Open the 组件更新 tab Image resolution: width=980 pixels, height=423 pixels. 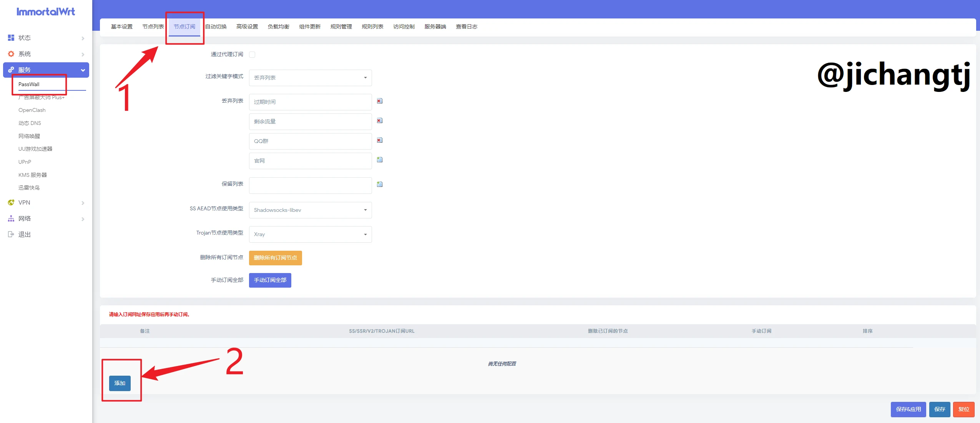tap(310, 27)
